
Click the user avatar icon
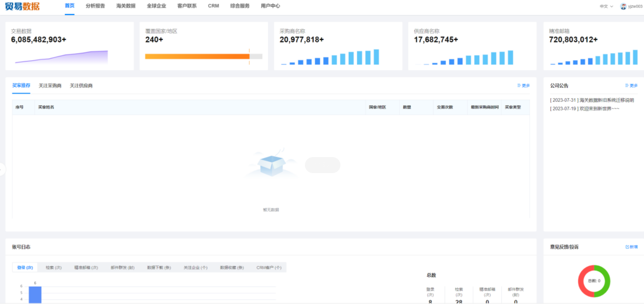click(x=623, y=6)
